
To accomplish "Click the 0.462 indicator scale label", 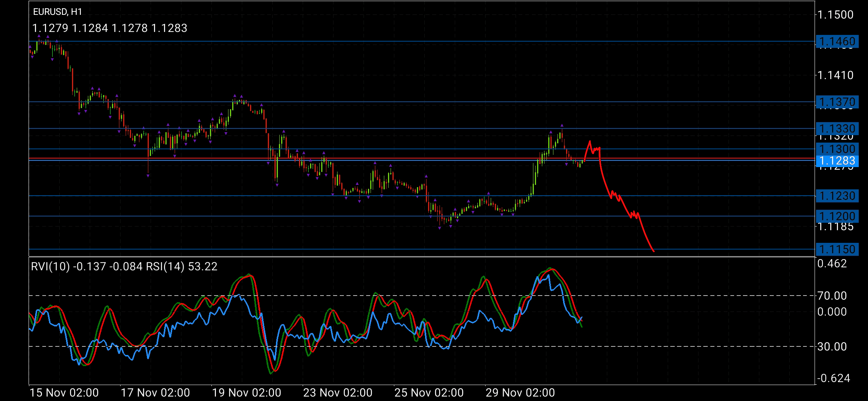I will (832, 264).
